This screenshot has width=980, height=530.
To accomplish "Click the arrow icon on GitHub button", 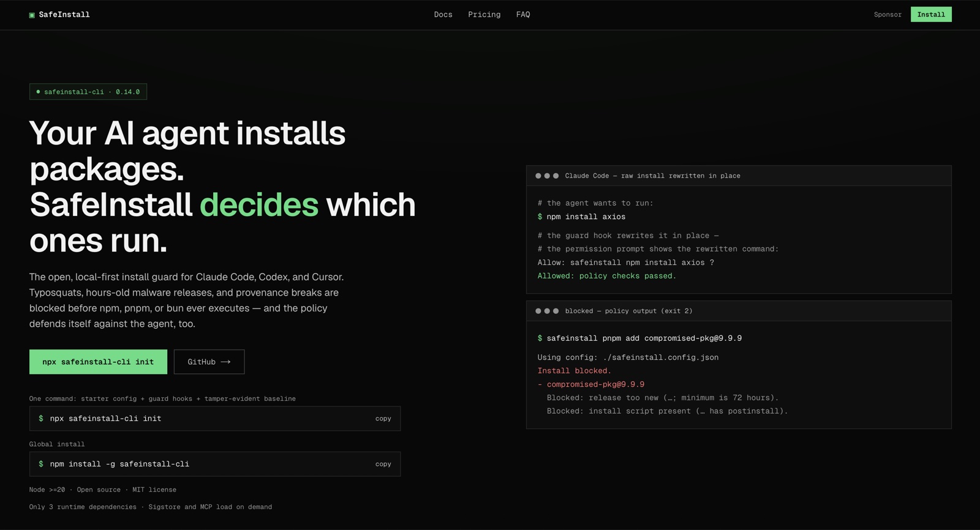I will (225, 362).
